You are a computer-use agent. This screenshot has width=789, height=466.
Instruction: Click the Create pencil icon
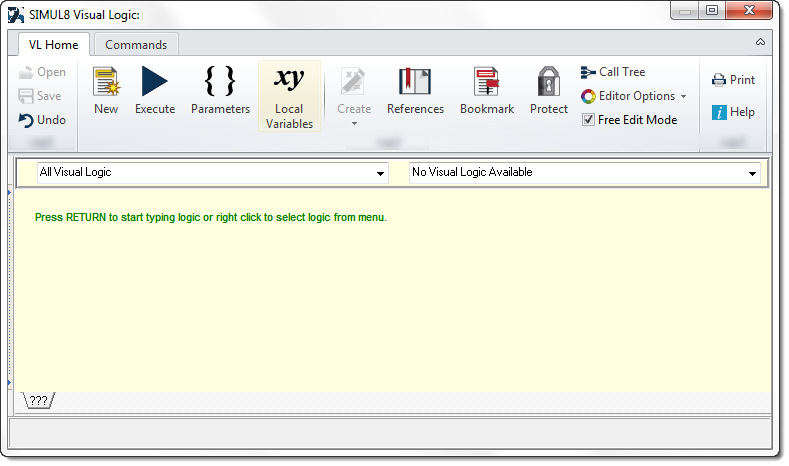tap(353, 82)
